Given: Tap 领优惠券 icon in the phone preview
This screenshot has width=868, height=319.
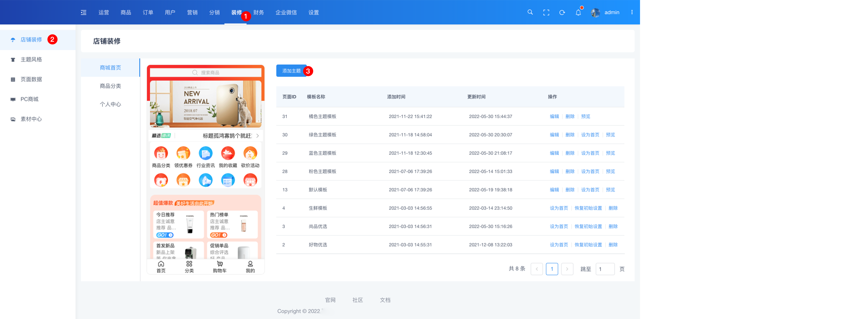Looking at the screenshot, I should pyautogui.click(x=183, y=153).
